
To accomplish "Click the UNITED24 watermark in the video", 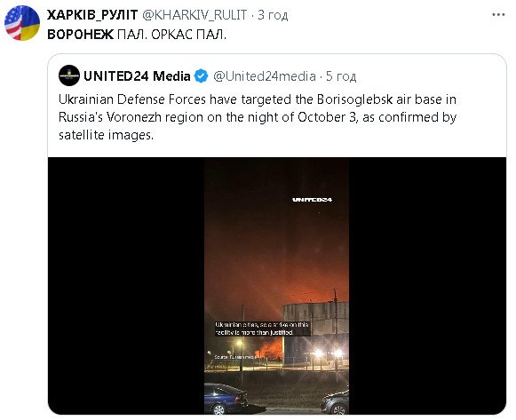I will pyautogui.click(x=312, y=200).
